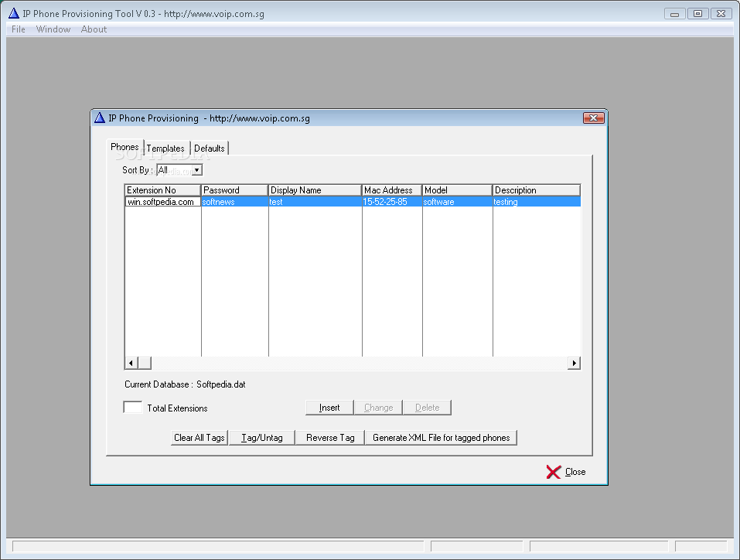Click Clear All Tags button
Screen dimensions: 740x560
tap(199, 438)
